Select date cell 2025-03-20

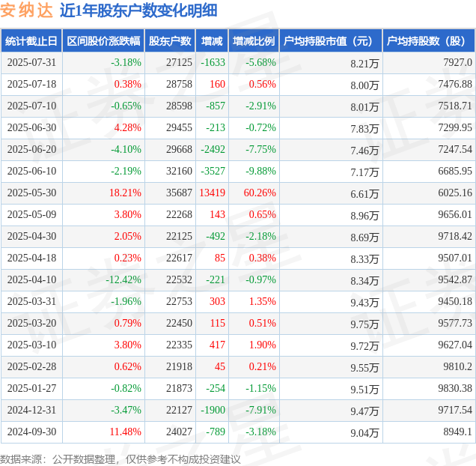31,323
